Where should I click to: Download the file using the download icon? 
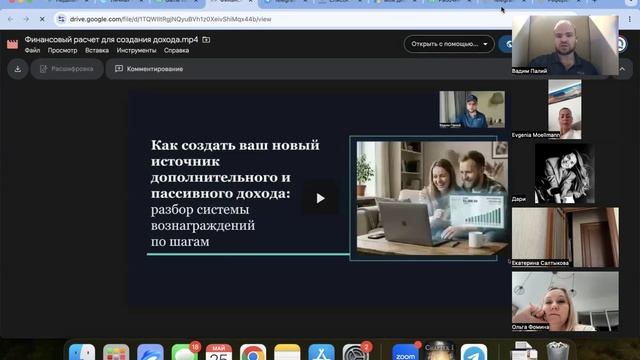click(18, 69)
